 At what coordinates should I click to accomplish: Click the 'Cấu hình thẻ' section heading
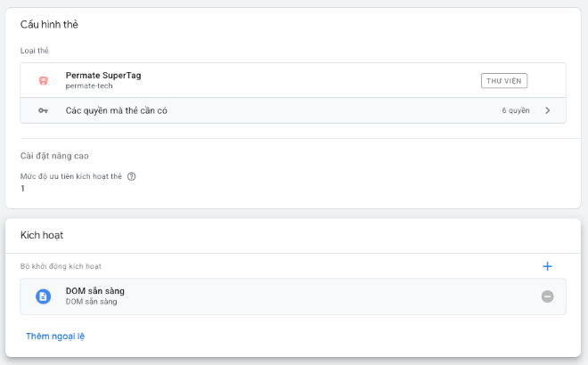click(50, 23)
